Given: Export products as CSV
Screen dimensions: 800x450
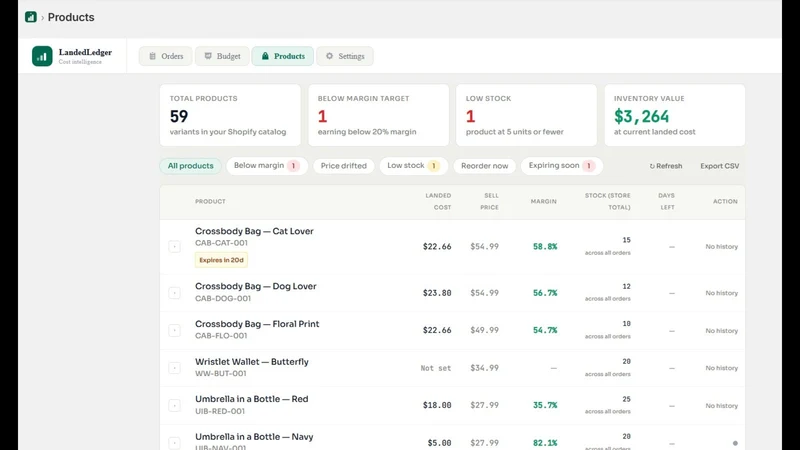Looking at the screenshot, I should [719, 166].
